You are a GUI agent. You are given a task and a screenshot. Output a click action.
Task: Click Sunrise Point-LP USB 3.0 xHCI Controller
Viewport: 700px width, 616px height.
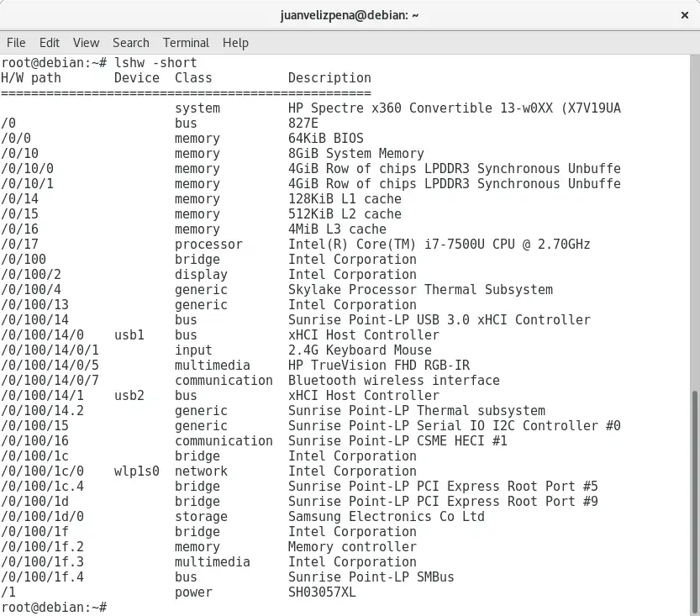(x=439, y=320)
